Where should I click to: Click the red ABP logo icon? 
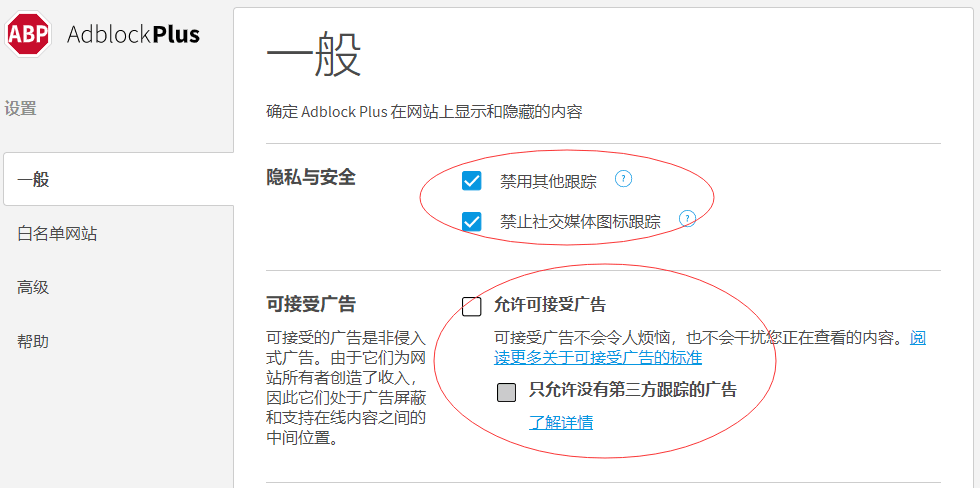28,34
